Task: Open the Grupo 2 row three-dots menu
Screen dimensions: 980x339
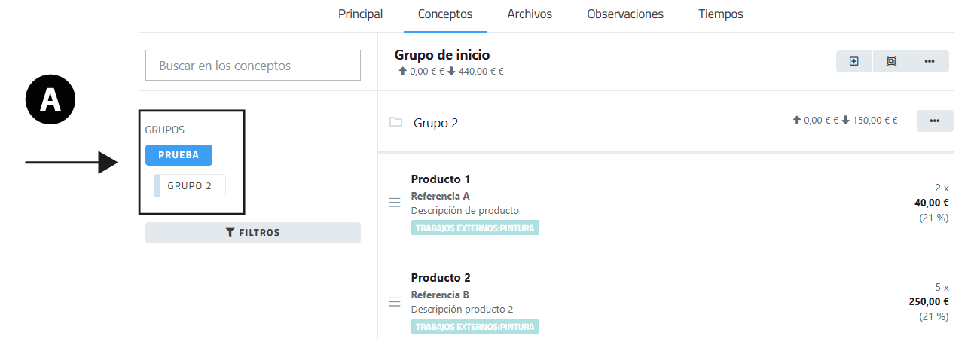Action: coord(935,121)
